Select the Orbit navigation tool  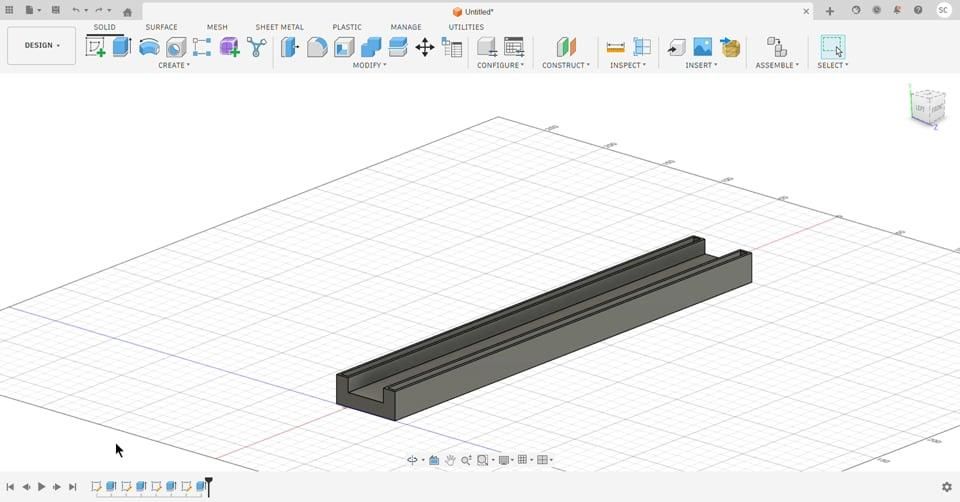tap(413, 460)
